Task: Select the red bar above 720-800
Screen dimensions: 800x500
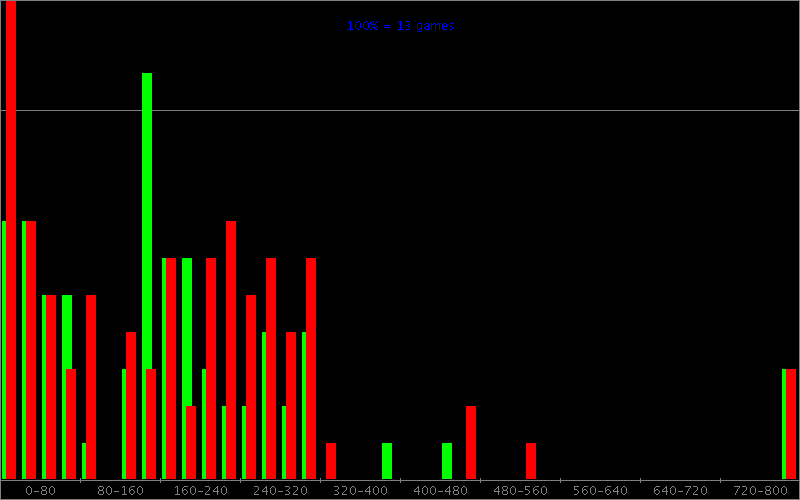Action: 791,424
